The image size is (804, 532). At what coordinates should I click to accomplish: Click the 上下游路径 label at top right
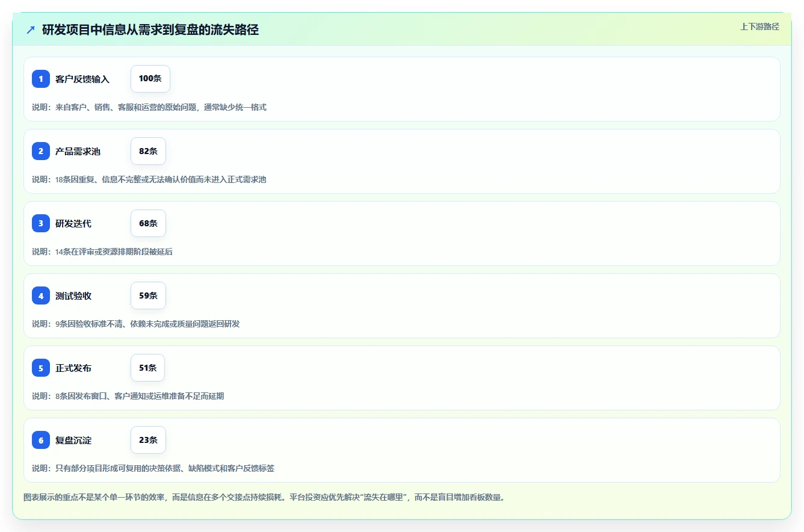pyautogui.click(x=759, y=26)
